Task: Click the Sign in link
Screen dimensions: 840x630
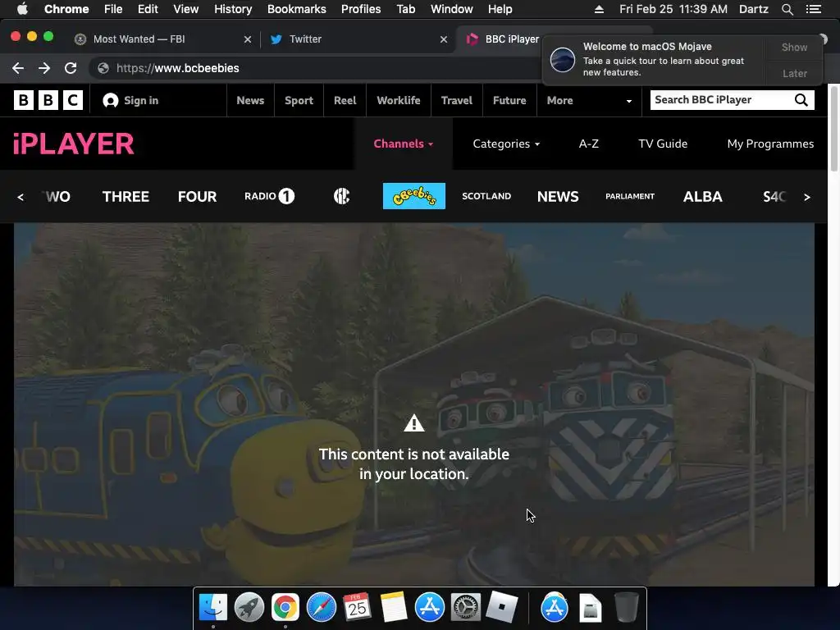Action: pyautogui.click(x=141, y=100)
